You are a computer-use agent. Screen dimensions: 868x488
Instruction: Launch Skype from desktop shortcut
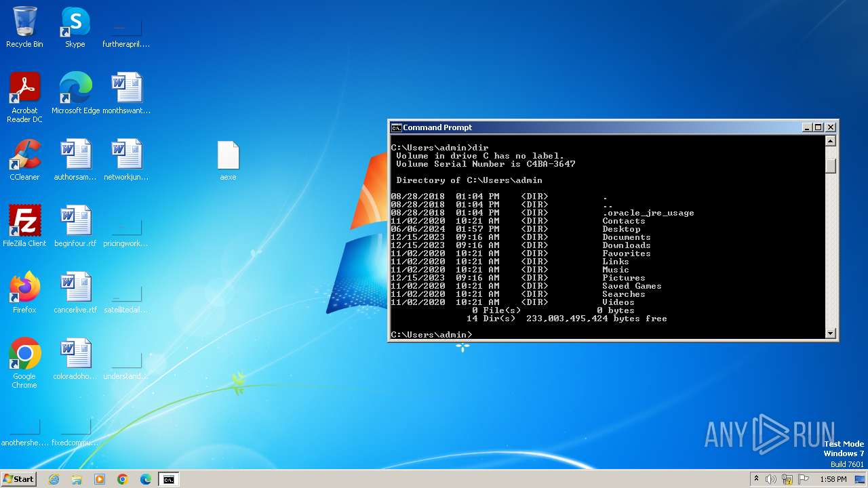click(x=75, y=27)
